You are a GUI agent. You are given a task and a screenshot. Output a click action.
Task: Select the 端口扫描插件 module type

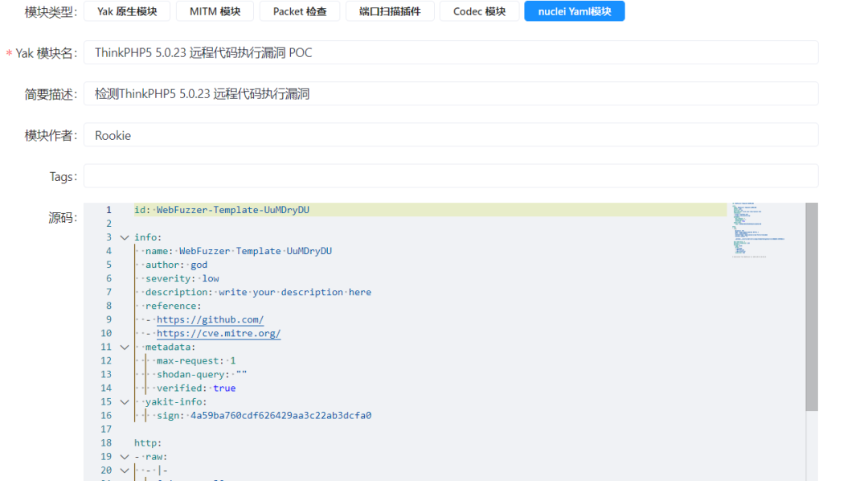point(390,11)
